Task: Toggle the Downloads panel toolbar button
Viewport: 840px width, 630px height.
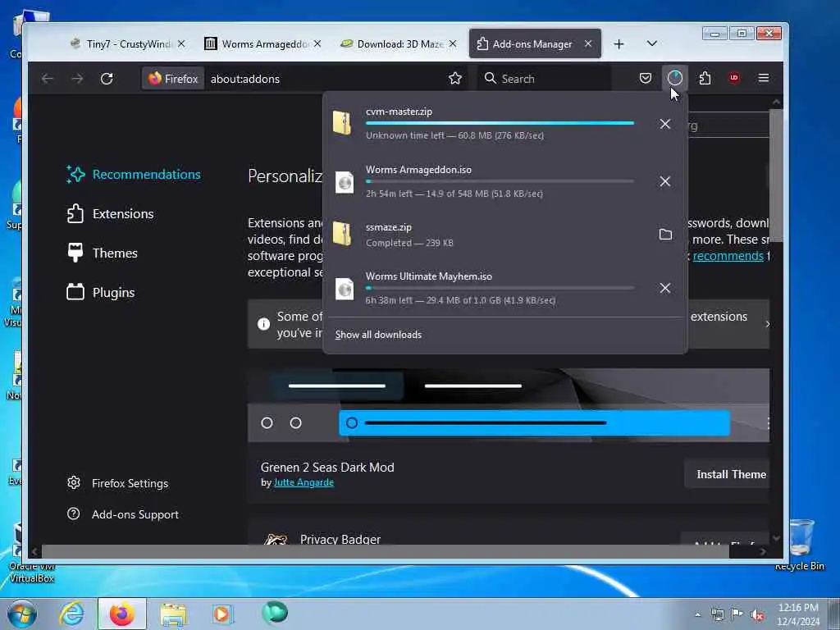Action: pos(675,78)
